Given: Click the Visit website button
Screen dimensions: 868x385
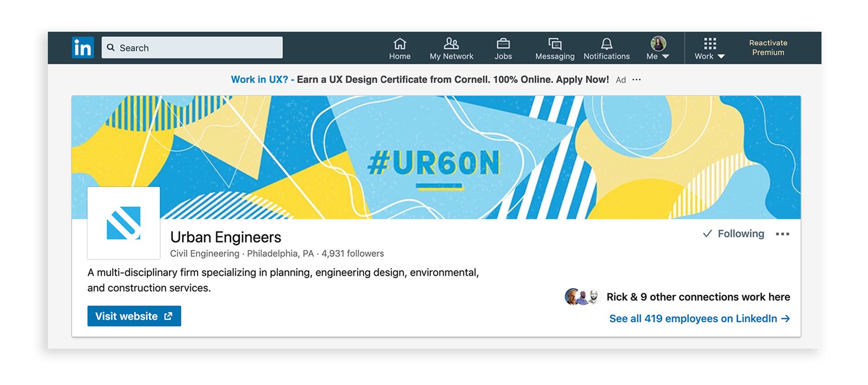Looking at the screenshot, I should coord(134,316).
